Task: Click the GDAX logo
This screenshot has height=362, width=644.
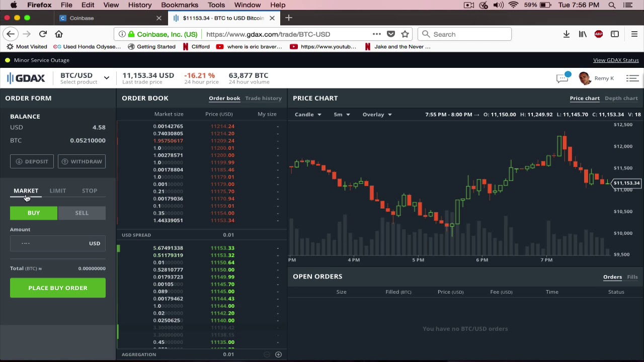Action: pos(26,78)
